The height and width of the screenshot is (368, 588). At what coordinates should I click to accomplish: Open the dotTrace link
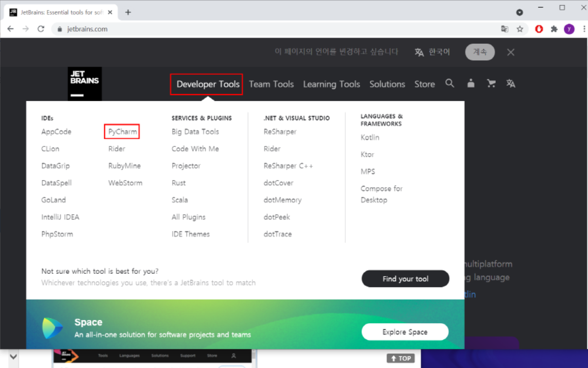click(277, 234)
